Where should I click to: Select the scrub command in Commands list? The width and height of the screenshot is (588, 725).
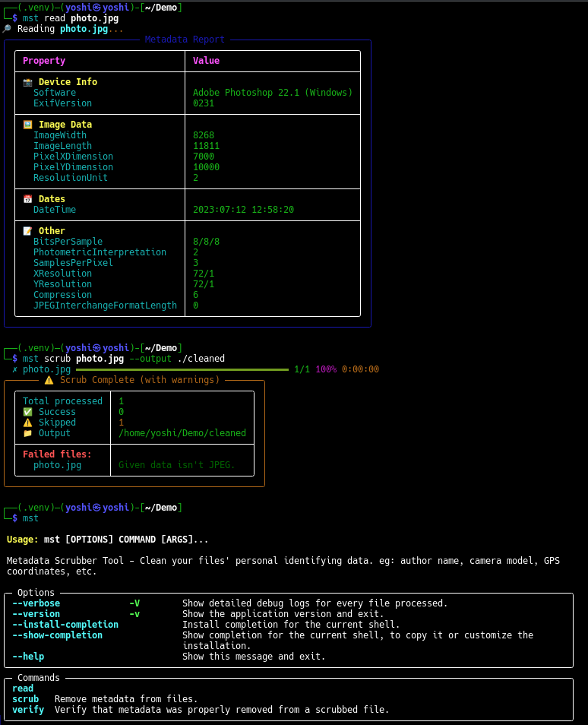(25, 699)
